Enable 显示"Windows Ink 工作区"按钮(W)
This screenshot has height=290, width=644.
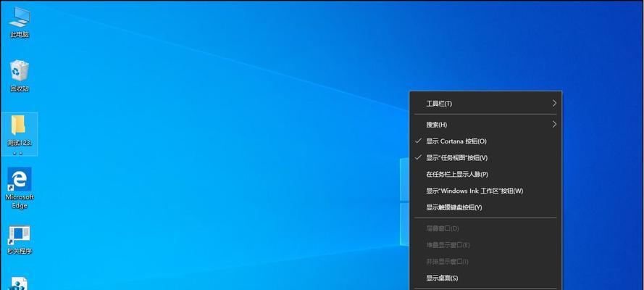point(485,191)
